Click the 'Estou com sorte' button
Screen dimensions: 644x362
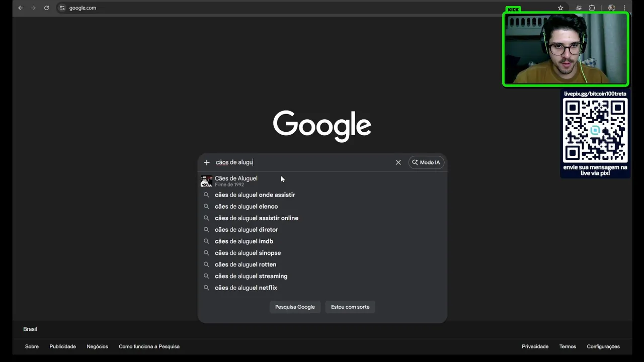350,307
